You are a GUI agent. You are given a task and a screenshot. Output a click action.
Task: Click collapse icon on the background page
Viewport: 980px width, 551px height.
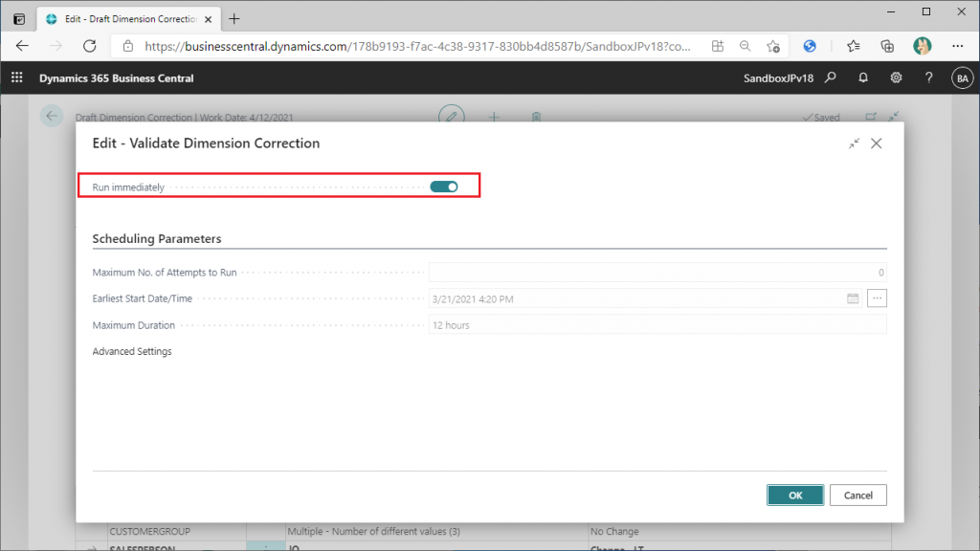pos(894,116)
